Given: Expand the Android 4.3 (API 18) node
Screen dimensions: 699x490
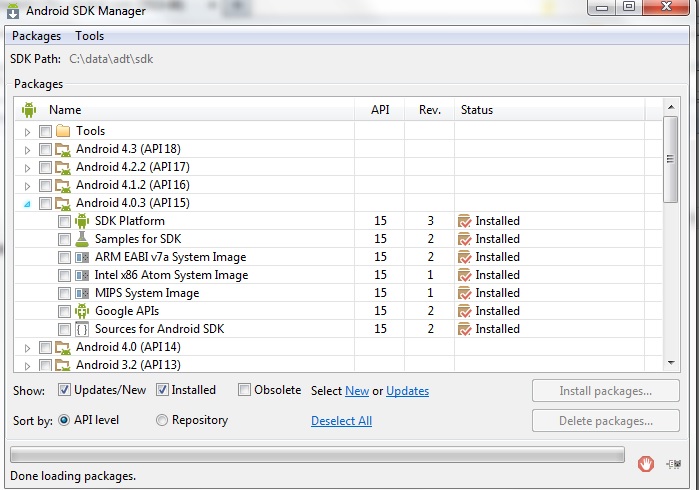Looking at the screenshot, I should [x=27, y=150].
